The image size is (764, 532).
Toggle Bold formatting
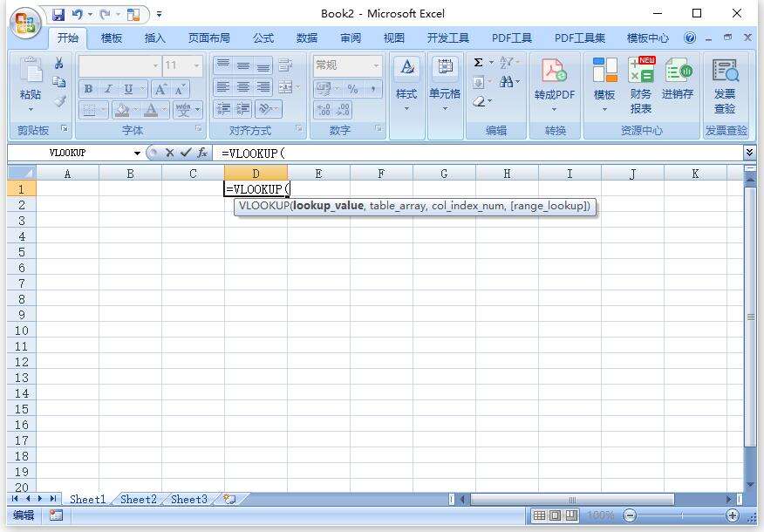pyautogui.click(x=88, y=89)
